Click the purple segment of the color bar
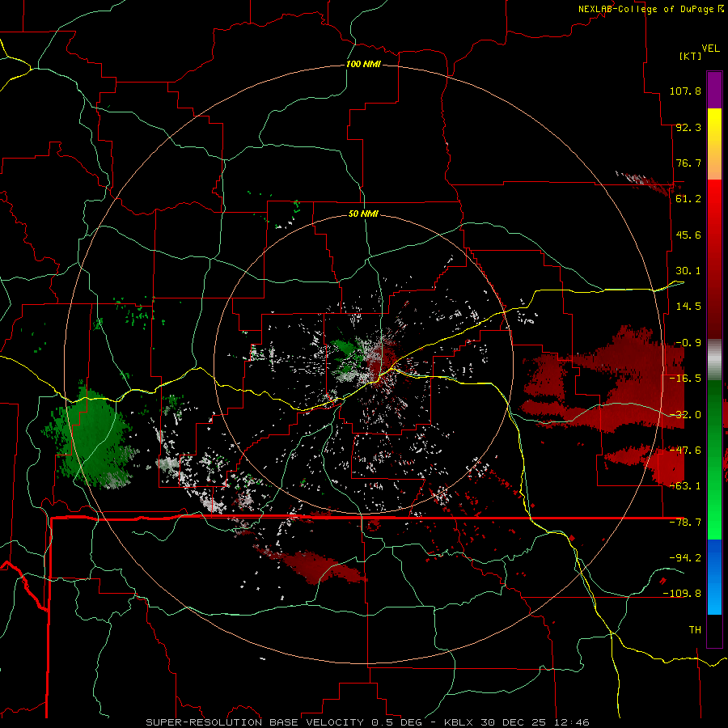 (714, 90)
